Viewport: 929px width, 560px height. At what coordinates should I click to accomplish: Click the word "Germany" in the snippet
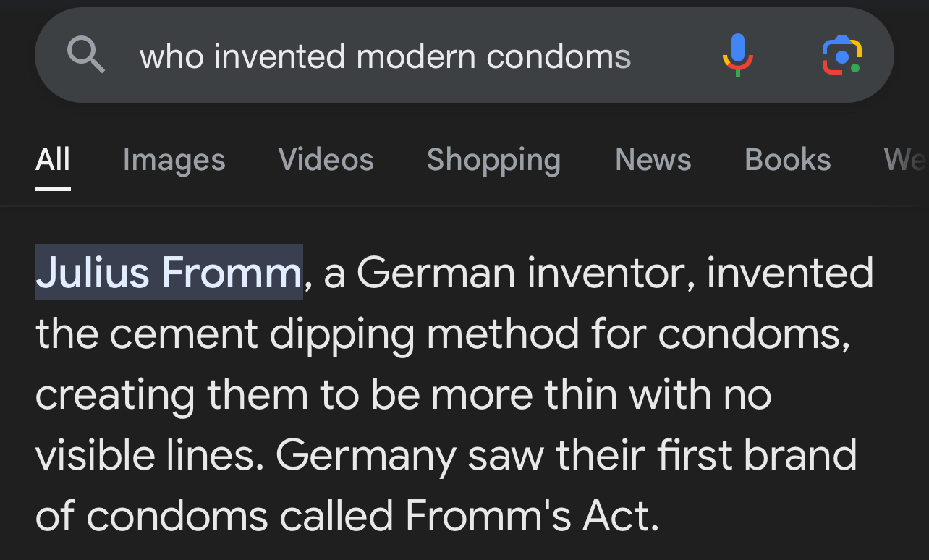[x=366, y=454]
